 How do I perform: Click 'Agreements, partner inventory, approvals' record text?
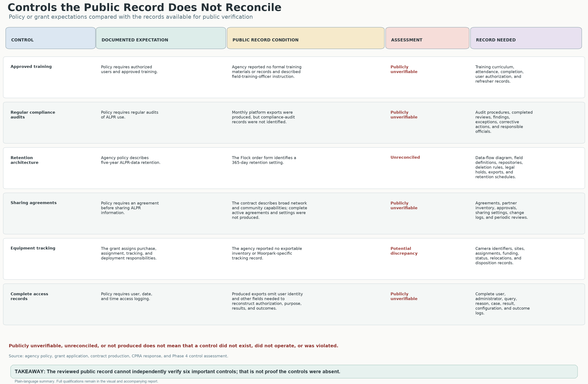tap(501, 210)
